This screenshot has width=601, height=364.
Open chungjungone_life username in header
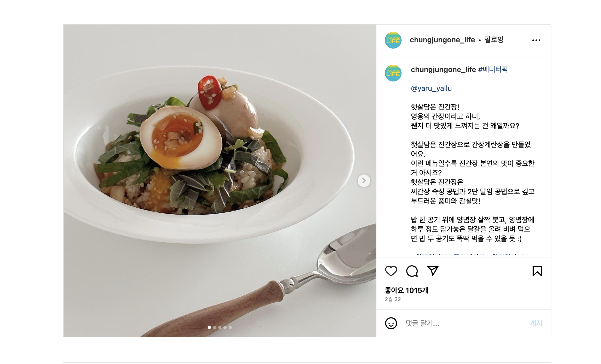pyautogui.click(x=442, y=40)
